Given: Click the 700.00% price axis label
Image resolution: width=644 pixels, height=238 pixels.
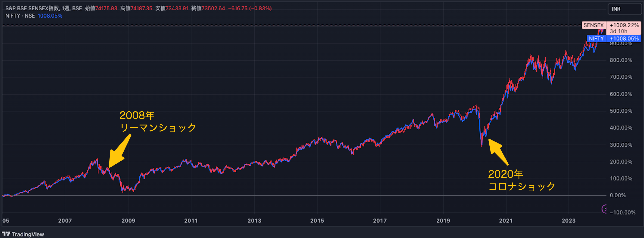Looking at the screenshot, I should coord(621,77).
